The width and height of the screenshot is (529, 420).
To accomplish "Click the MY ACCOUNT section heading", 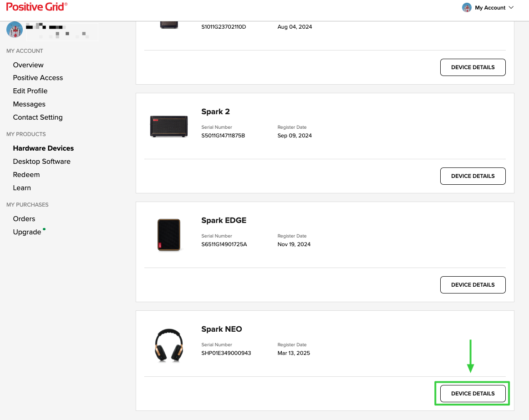I will [x=25, y=51].
